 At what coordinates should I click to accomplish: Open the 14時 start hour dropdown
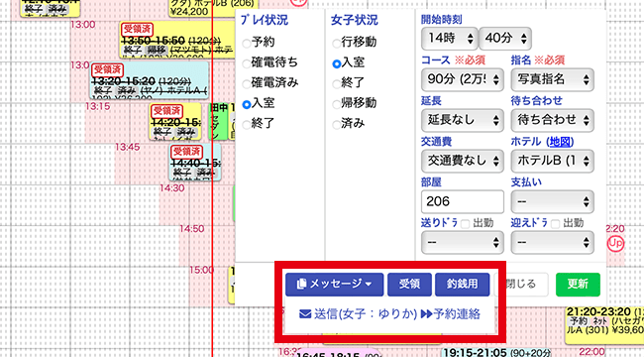click(x=450, y=39)
